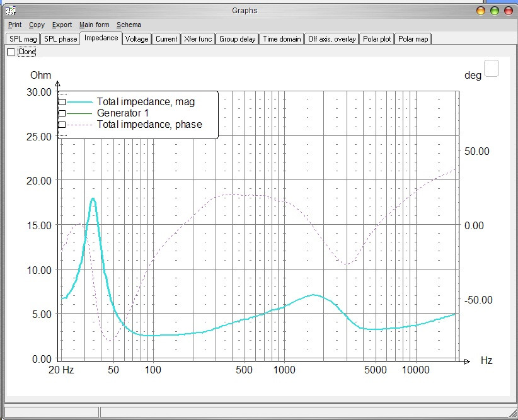
Task: Open the Schema menu
Action: (x=129, y=25)
